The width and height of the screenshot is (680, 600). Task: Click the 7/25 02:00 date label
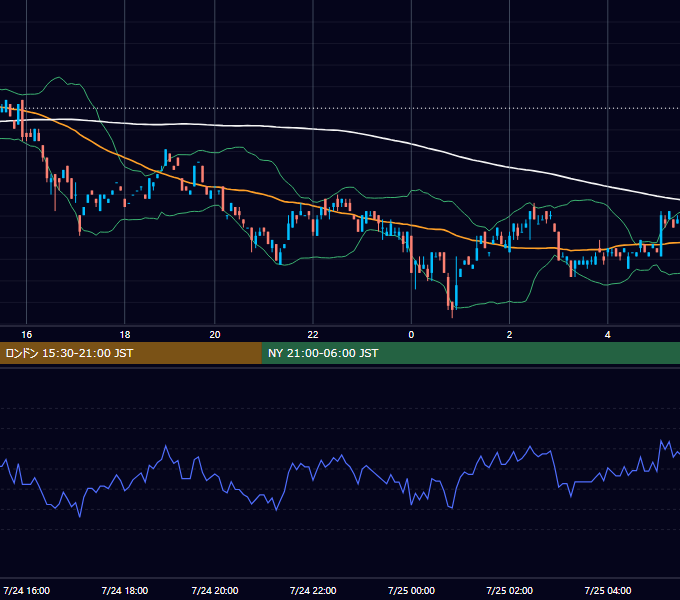pyautogui.click(x=509, y=590)
